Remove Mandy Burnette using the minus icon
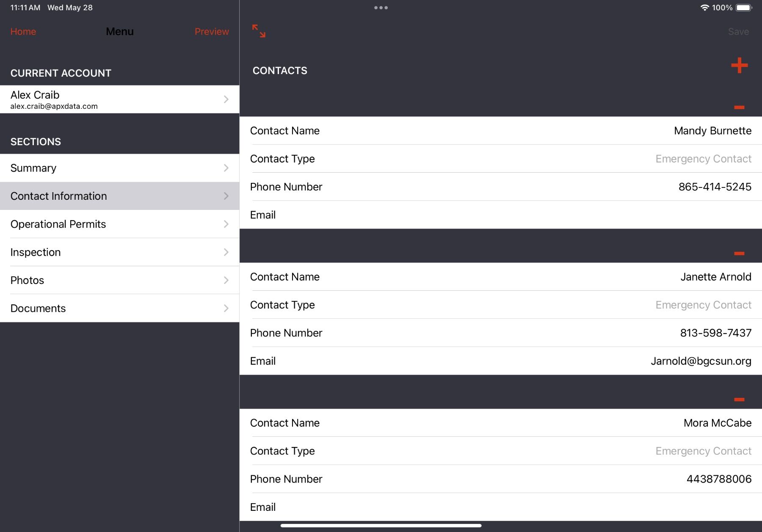 (x=739, y=108)
